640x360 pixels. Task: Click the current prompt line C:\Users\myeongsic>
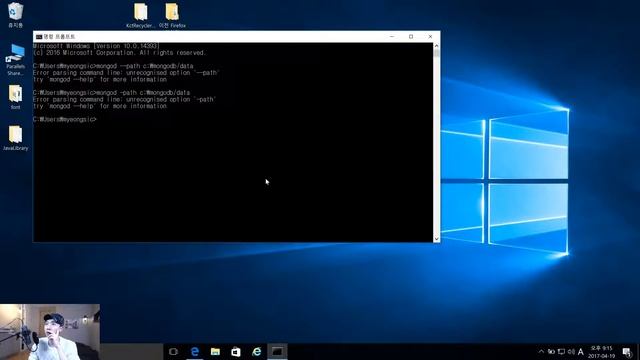(64, 119)
